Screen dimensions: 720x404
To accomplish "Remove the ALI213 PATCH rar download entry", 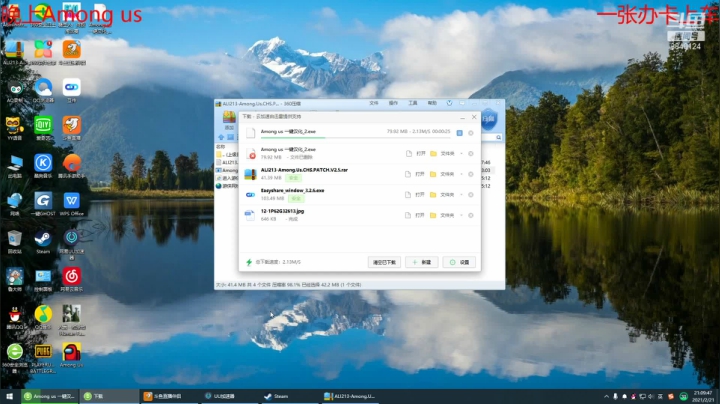I will pyautogui.click(x=471, y=174).
